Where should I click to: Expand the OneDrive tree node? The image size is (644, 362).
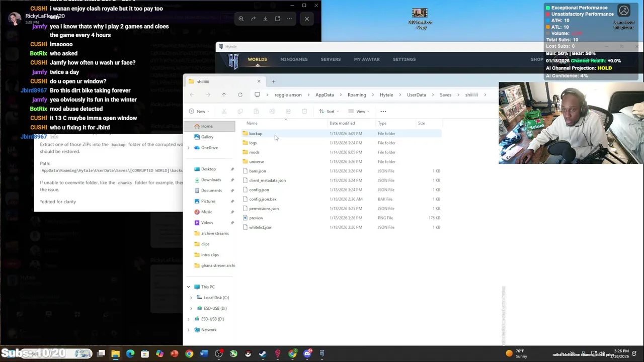tap(189, 148)
